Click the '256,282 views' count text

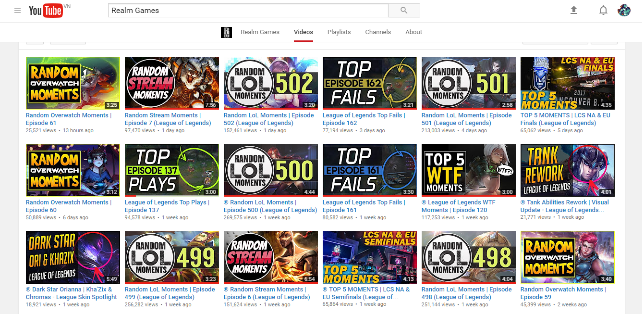coord(142,304)
